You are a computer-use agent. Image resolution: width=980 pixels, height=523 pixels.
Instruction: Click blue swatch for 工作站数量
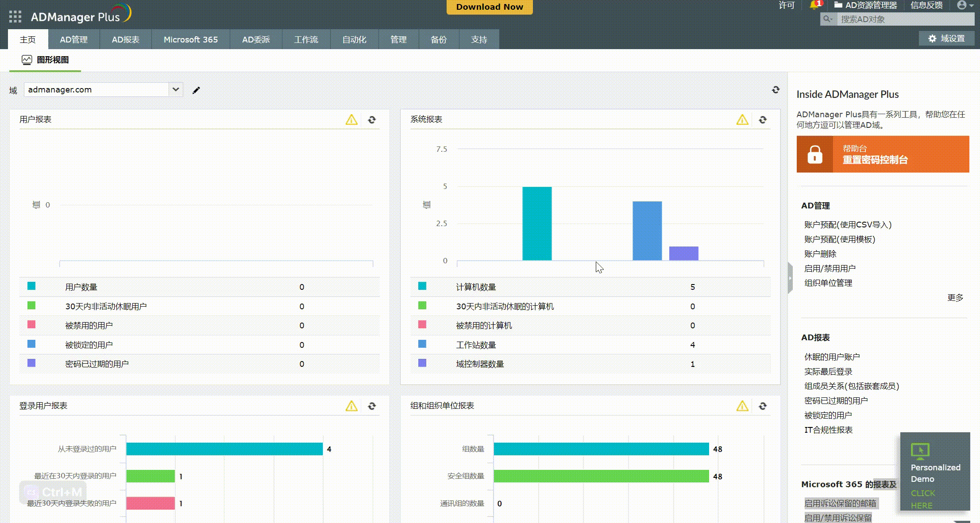pos(422,344)
